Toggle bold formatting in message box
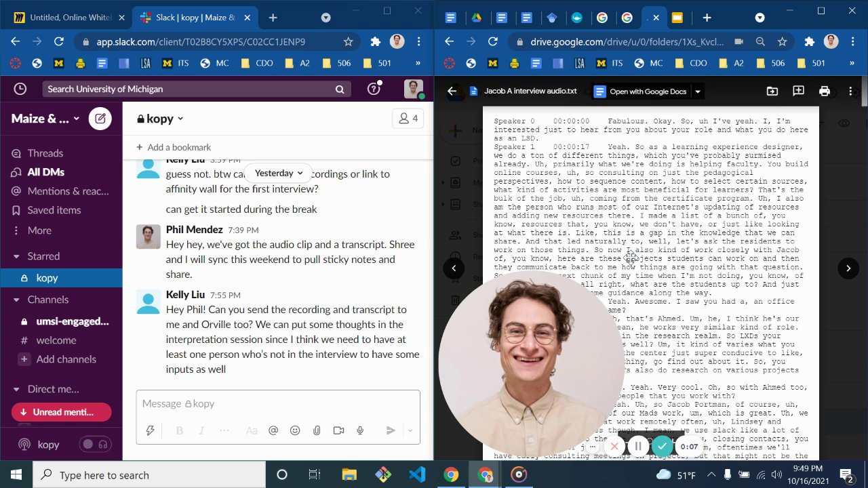This screenshot has width=868, height=488. click(x=180, y=430)
